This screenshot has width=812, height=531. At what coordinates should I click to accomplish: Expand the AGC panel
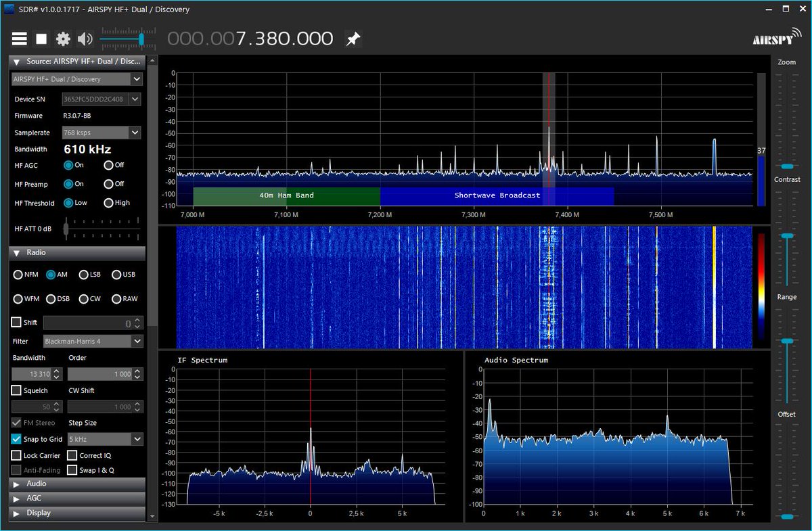pos(77,498)
